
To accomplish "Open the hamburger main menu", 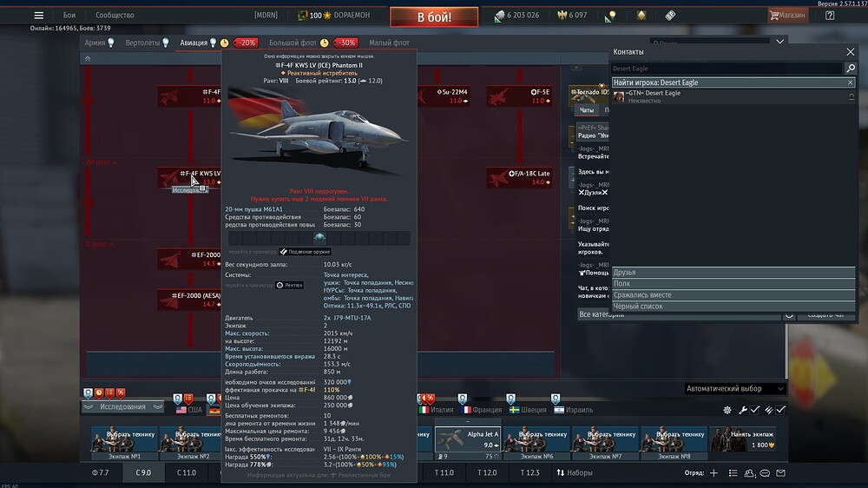I will [x=38, y=15].
